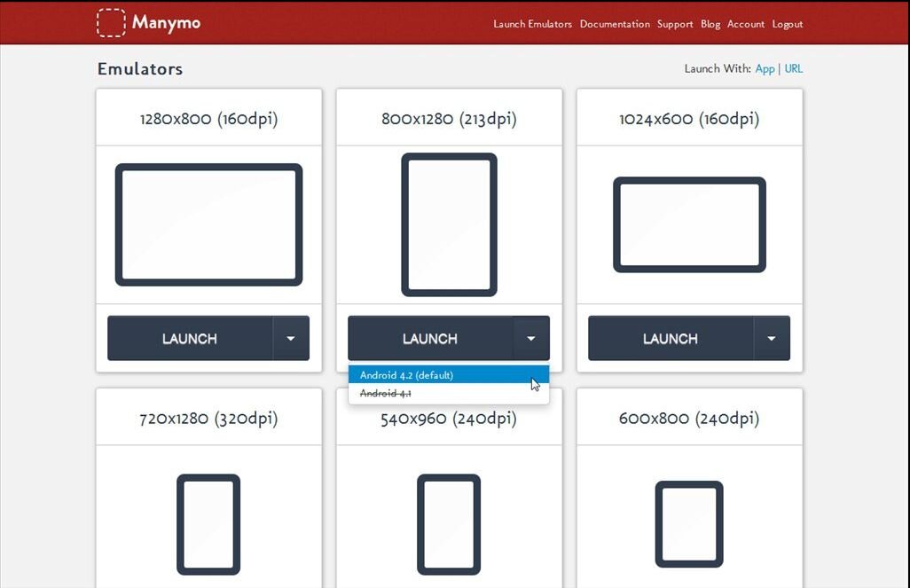Open the Launch Emulators page
Viewport: 910px width, 588px height.
point(532,24)
